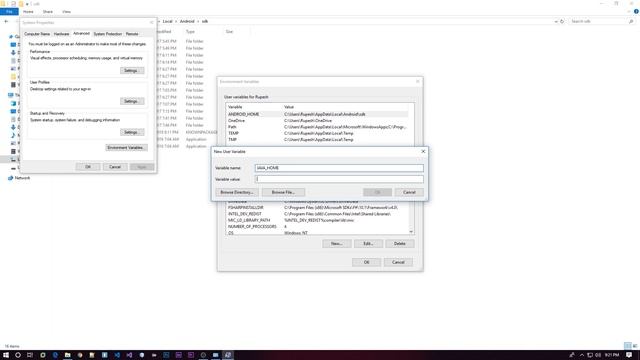Click the File Explorer search box
This screenshot has height=360, width=640.
[602, 21]
